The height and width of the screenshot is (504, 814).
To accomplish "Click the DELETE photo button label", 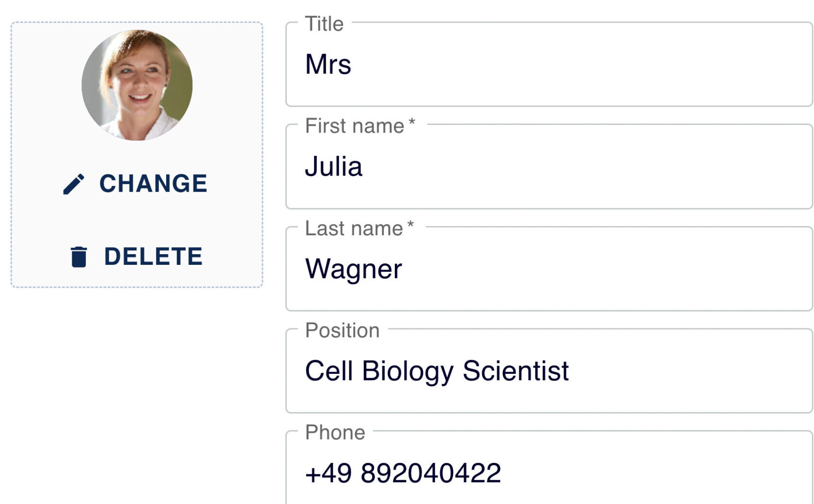I will coord(153,257).
